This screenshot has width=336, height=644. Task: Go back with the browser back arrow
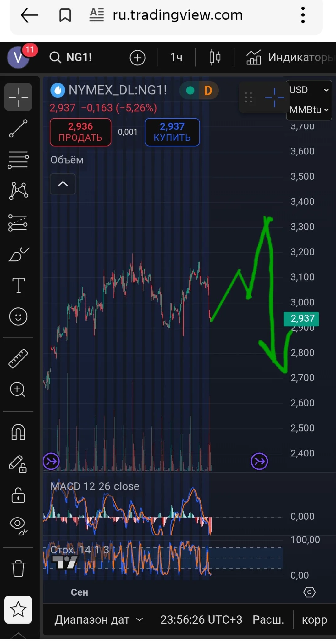[x=29, y=15]
